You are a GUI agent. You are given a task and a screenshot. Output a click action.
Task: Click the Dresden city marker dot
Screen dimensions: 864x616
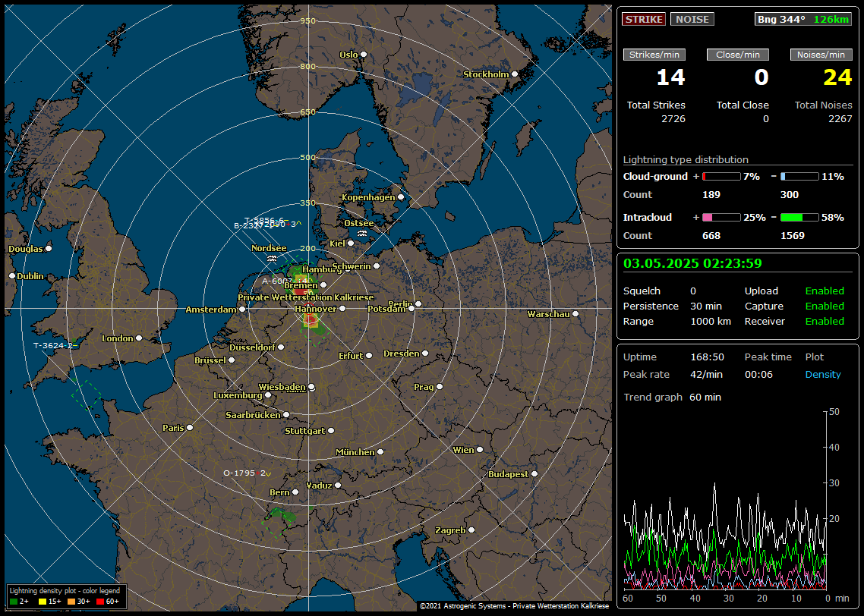point(425,354)
